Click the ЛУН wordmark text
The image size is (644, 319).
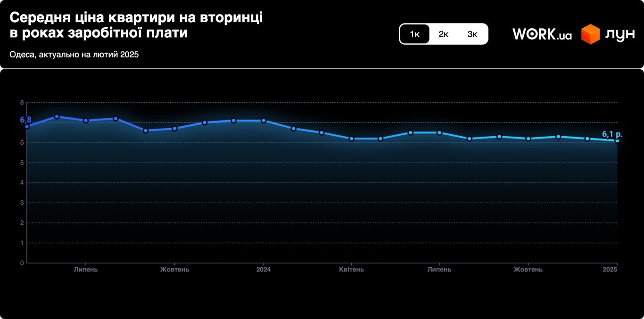pyautogui.click(x=619, y=33)
